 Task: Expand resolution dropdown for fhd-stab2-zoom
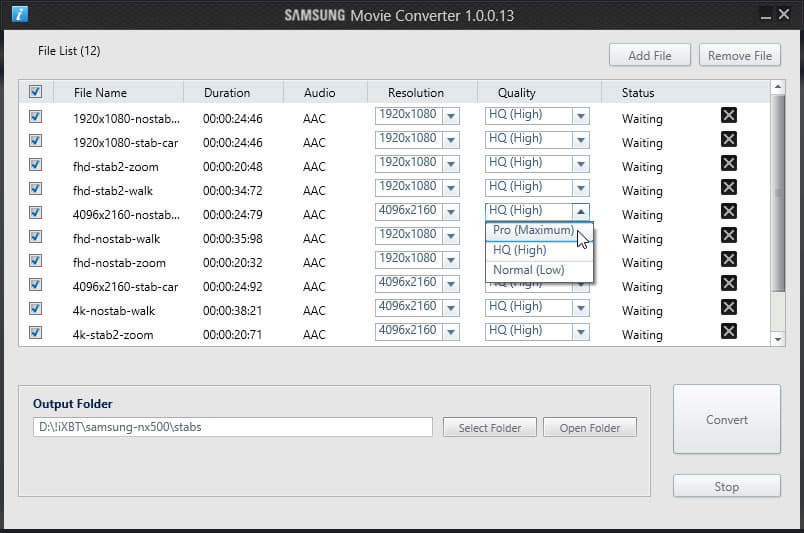(451, 164)
